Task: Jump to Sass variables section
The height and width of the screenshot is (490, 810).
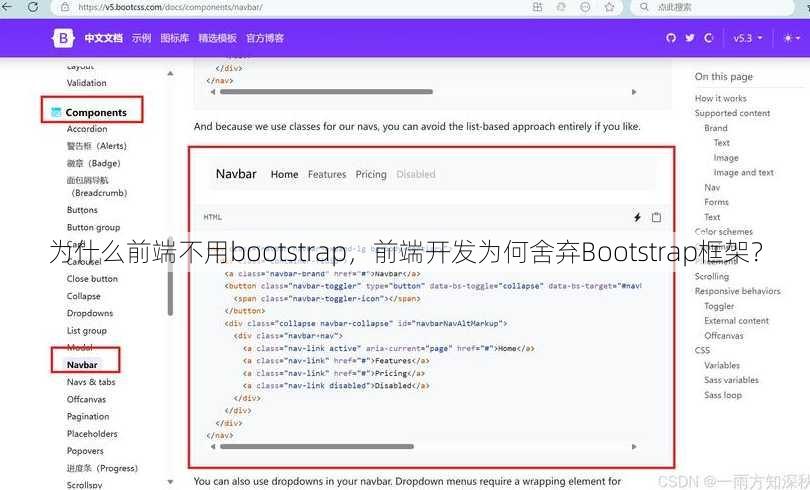Action: point(731,380)
